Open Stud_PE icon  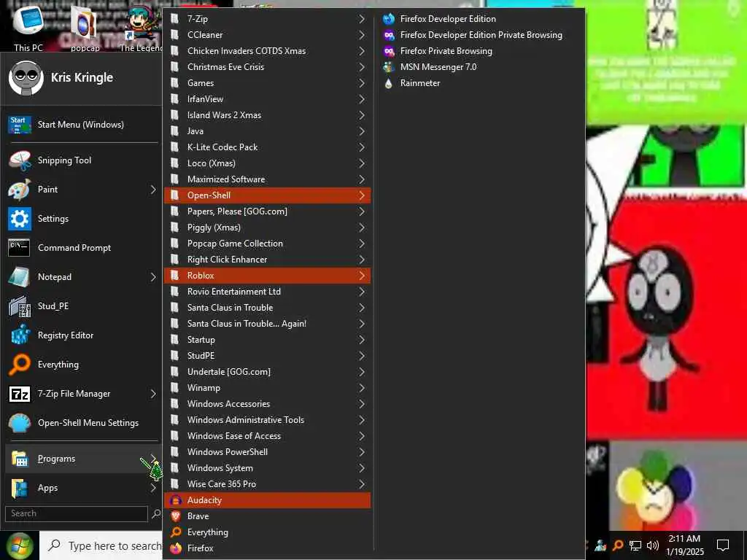click(20, 306)
